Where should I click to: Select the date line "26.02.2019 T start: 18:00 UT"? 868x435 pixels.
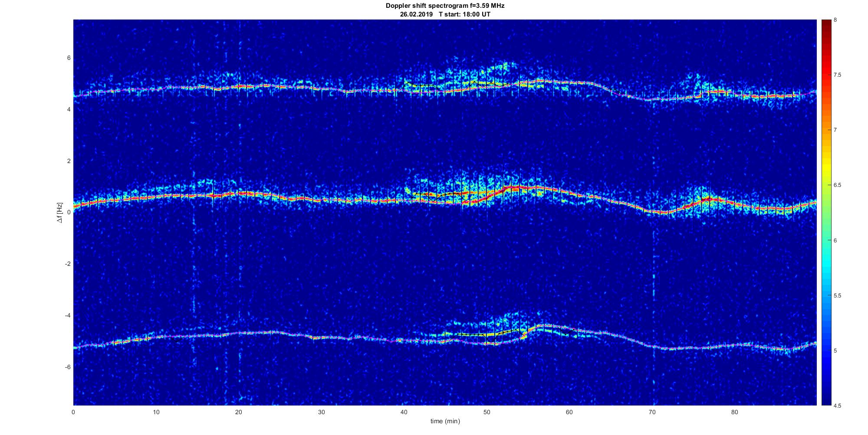coord(445,14)
